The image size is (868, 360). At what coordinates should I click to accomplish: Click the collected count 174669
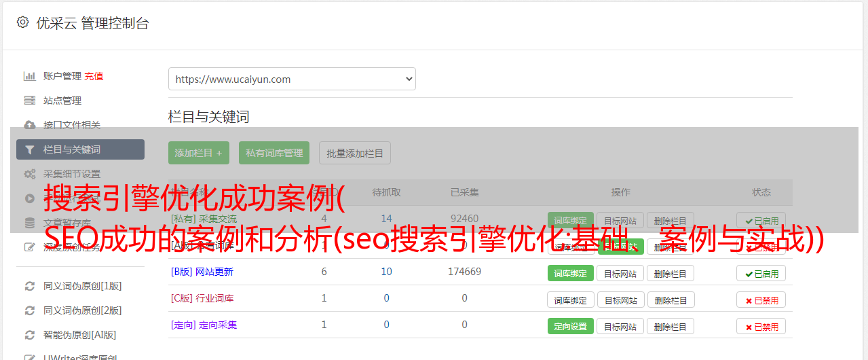click(x=465, y=272)
